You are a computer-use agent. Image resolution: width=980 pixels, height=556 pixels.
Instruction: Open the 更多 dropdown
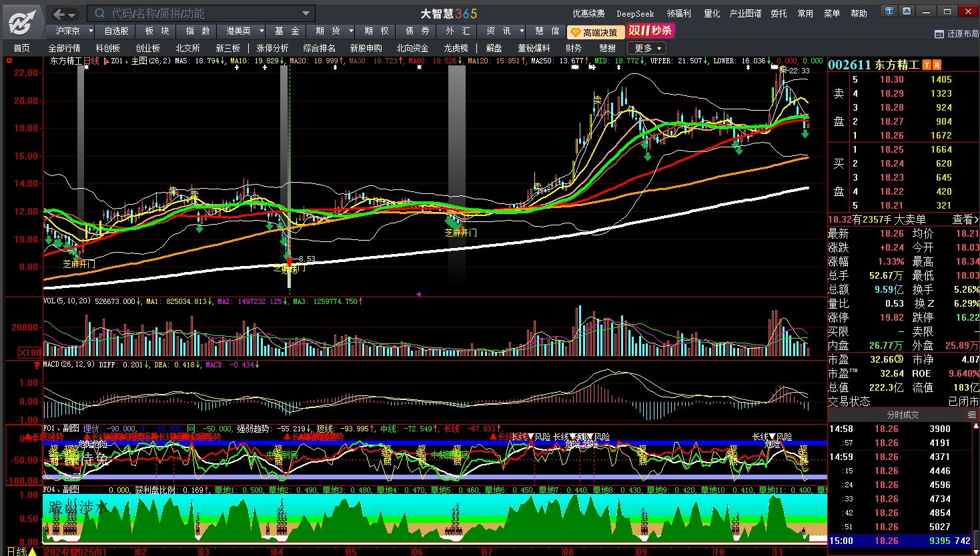[x=646, y=48]
